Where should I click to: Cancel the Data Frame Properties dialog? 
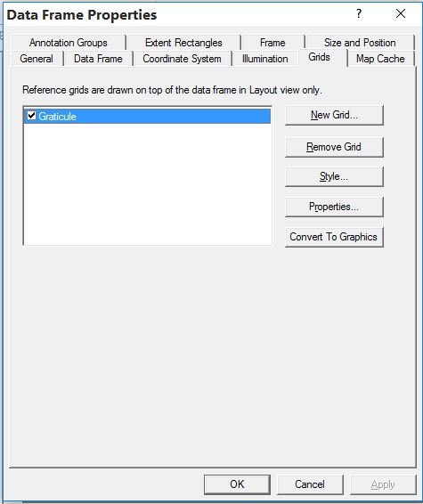[310, 484]
